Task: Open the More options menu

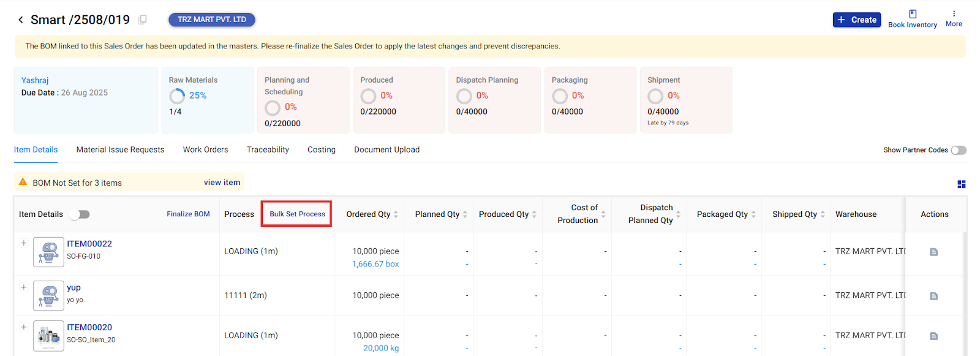Action: [x=953, y=13]
